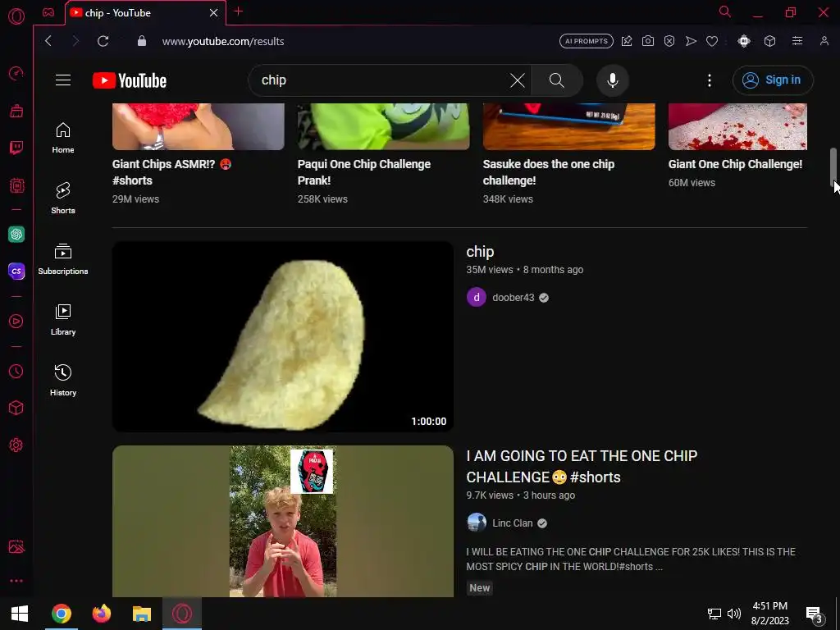Visit the doober43 channel
840x630 pixels.
(x=514, y=298)
